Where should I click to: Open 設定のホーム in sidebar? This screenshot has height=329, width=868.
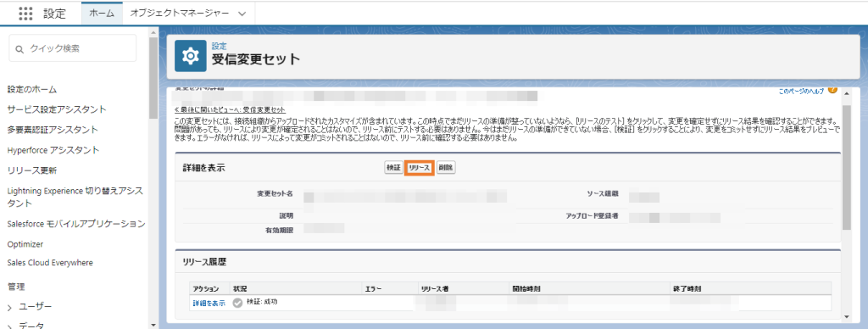32,89
